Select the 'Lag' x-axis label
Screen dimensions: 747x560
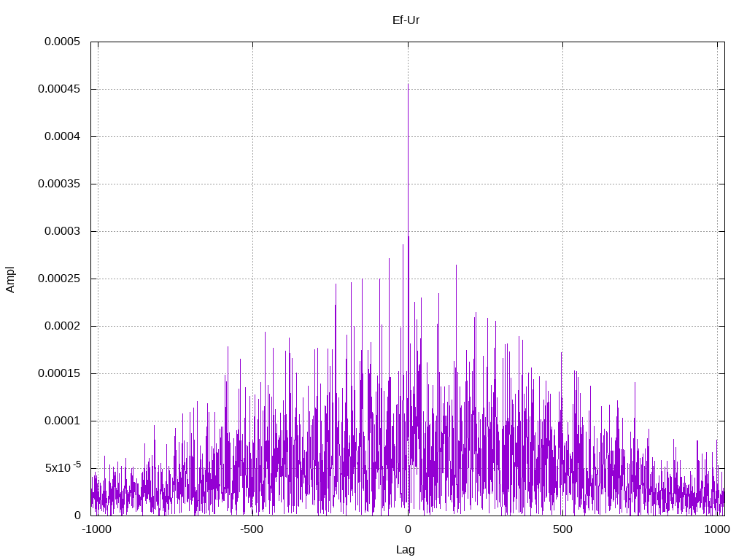click(406, 550)
